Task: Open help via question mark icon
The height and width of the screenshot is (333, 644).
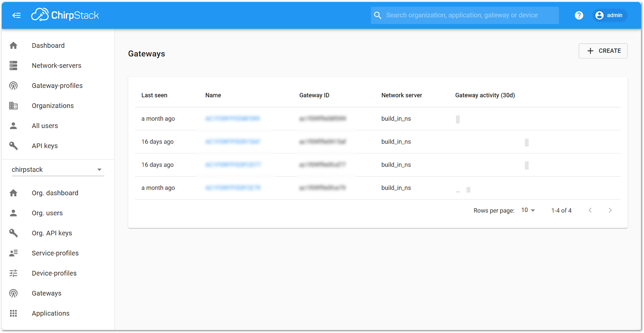Action: pos(579,15)
